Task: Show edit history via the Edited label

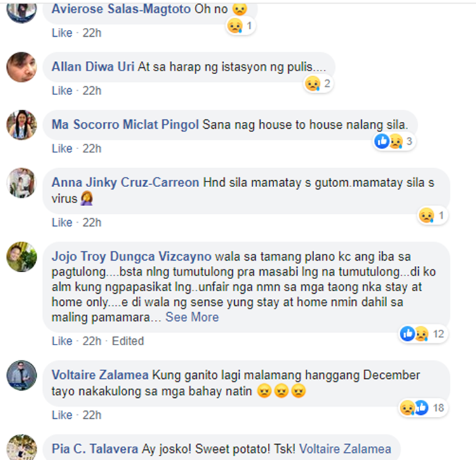Action: (128, 341)
